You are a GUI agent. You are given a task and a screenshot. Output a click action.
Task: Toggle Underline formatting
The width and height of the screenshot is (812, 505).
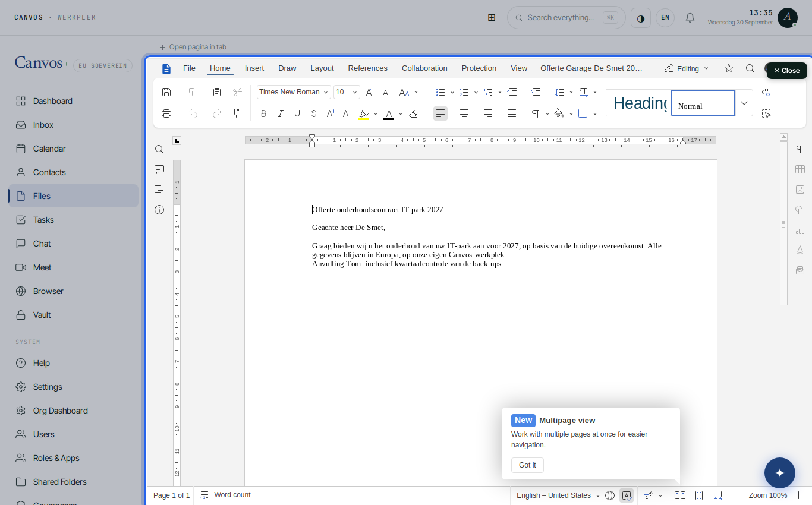click(x=297, y=113)
